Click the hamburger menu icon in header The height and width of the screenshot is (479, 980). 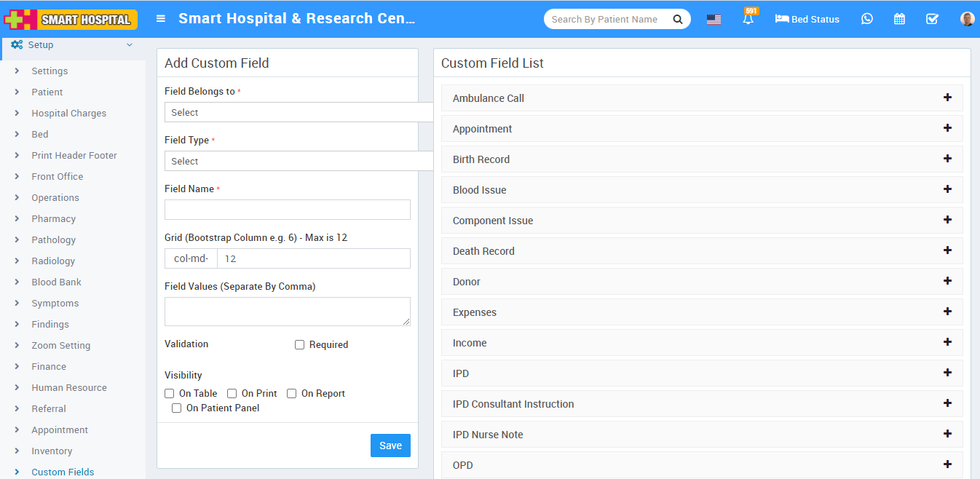(161, 19)
